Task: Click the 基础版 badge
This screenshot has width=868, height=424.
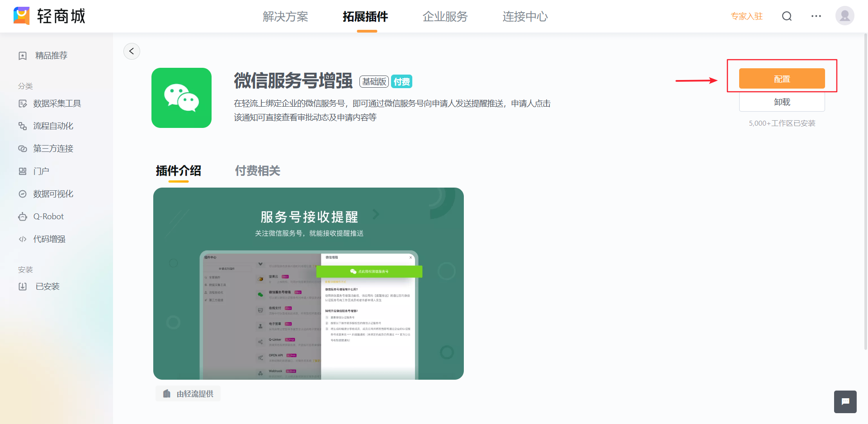Action: point(374,81)
